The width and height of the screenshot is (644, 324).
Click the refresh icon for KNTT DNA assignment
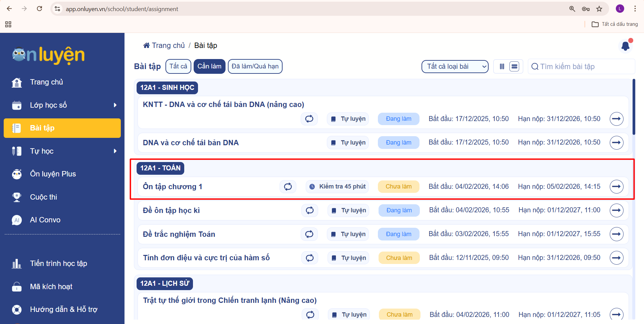pos(309,119)
